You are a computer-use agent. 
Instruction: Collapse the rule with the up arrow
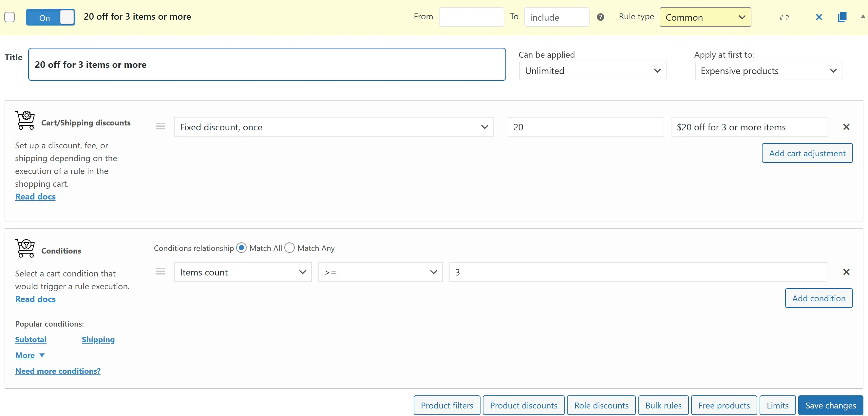click(x=863, y=17)
